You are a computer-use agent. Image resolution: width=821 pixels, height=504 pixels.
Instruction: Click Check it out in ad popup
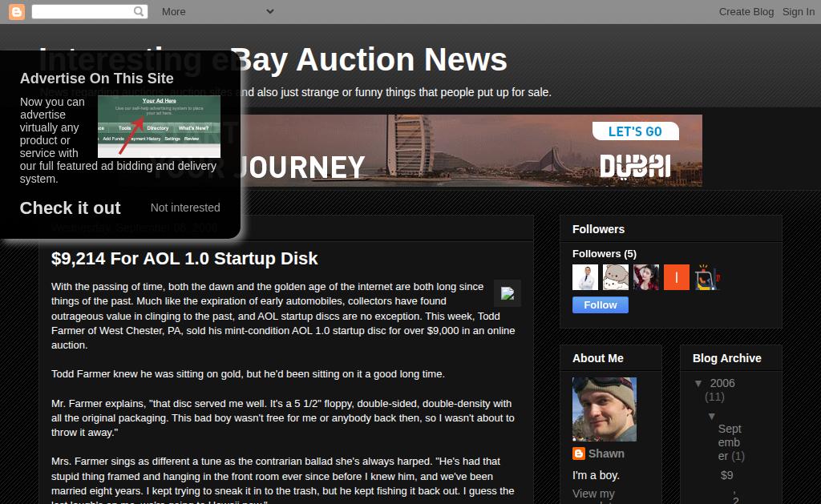[x=71, y=208]
